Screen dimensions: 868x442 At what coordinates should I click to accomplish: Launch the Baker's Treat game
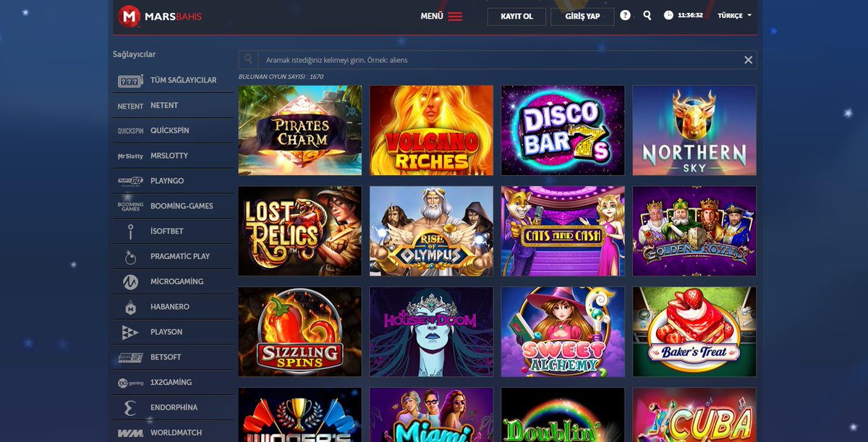tap(694, 332)
